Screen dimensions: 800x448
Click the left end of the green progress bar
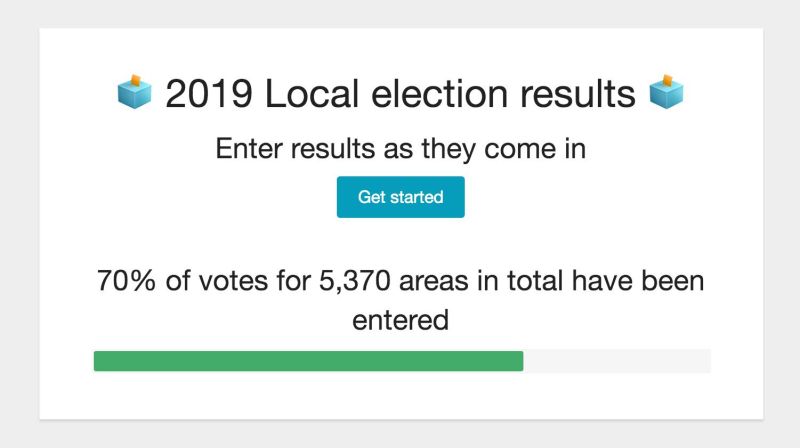[98, 361]
